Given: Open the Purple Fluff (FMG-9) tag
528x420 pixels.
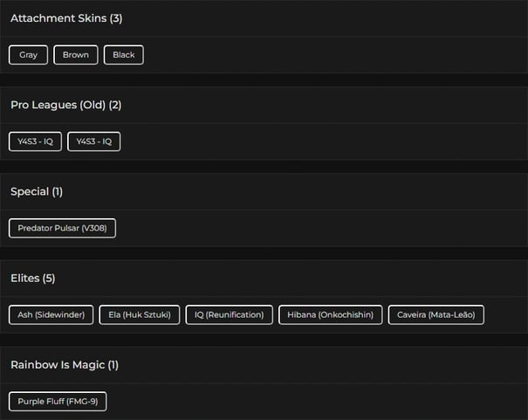Looking at the screenshot, I should (x=58, y=402).
